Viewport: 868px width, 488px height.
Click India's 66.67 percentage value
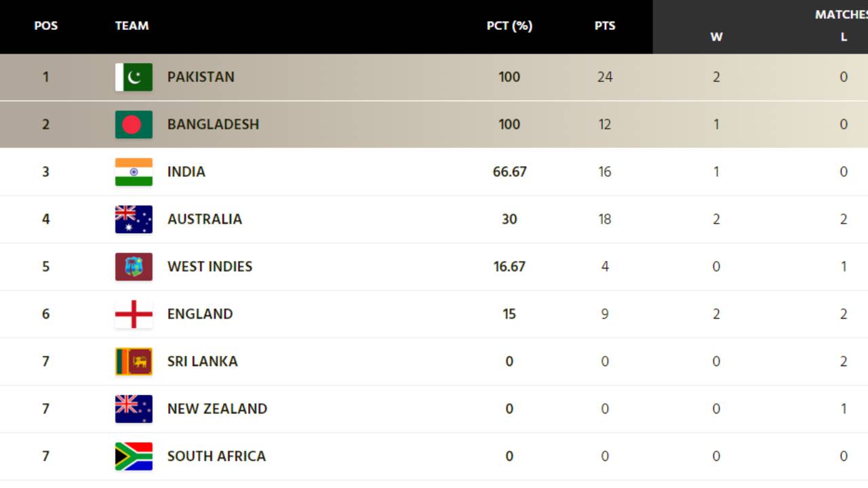click(509, 171)
